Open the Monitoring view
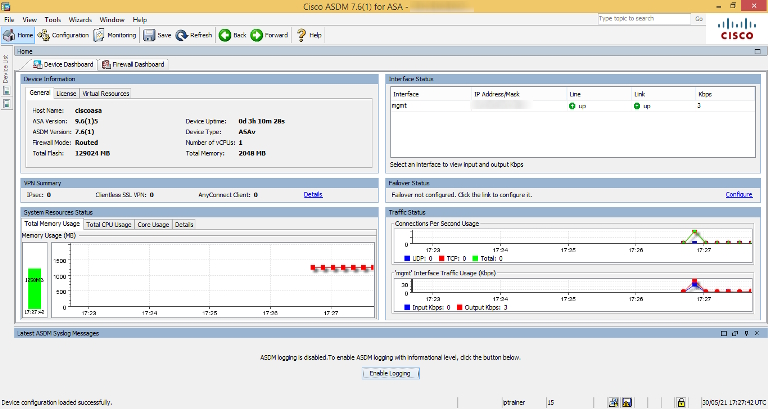768x409 pixels. coord(115,34)
